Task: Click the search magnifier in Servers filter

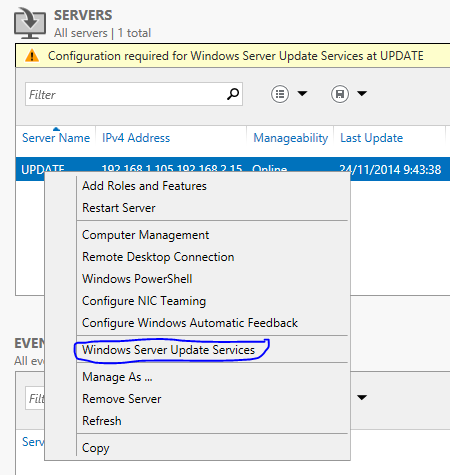Action: click(233, 94)
